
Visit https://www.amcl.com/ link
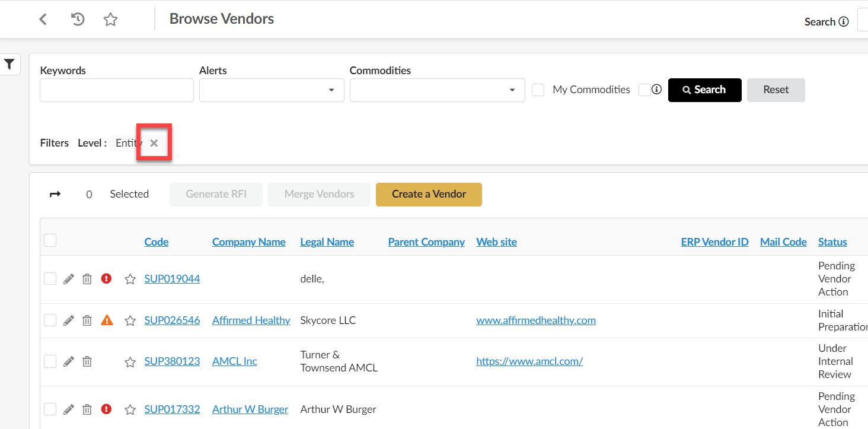click(x=529, y=361)
